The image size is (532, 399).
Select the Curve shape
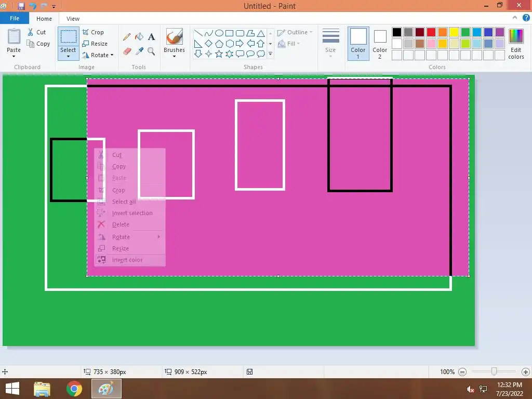pos(209,33)
